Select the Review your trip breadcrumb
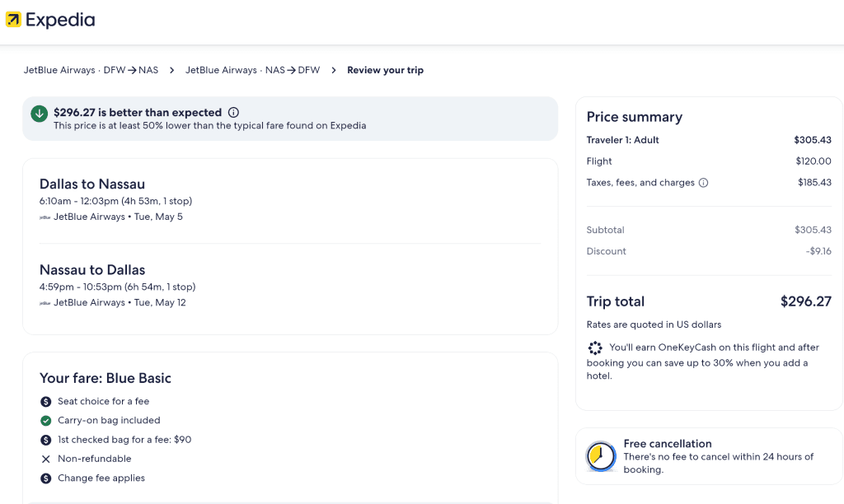The image size is (844, 504). (x=385, y=71)
